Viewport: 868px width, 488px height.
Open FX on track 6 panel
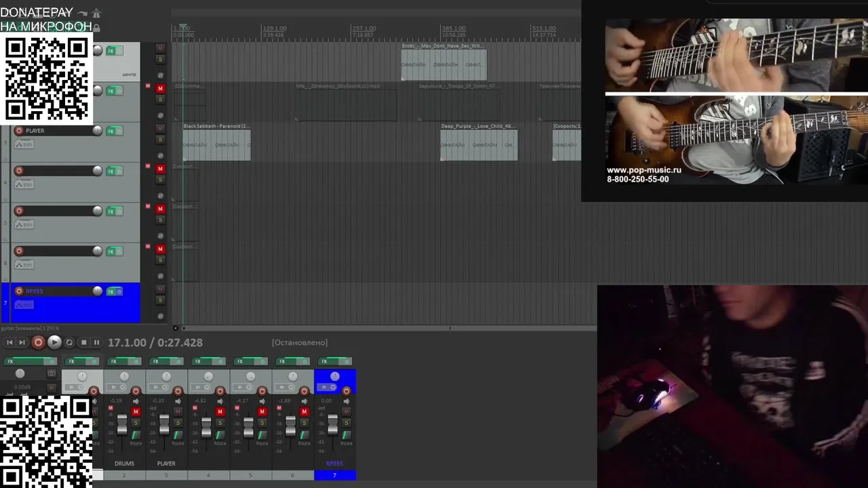[111, 251]
